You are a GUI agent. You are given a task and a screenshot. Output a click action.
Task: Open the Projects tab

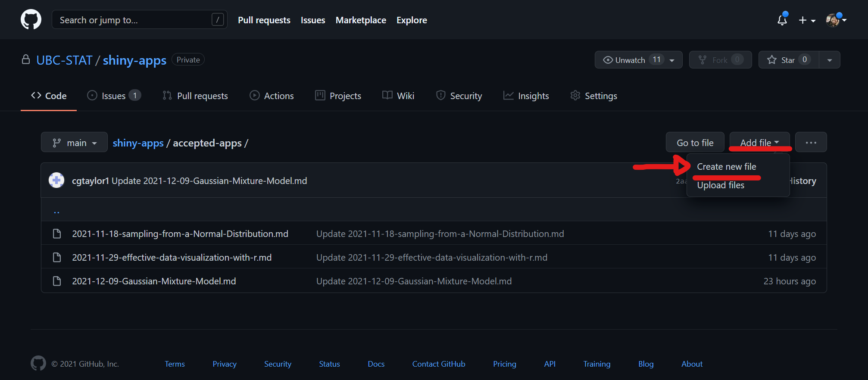[x=338, y=96]
